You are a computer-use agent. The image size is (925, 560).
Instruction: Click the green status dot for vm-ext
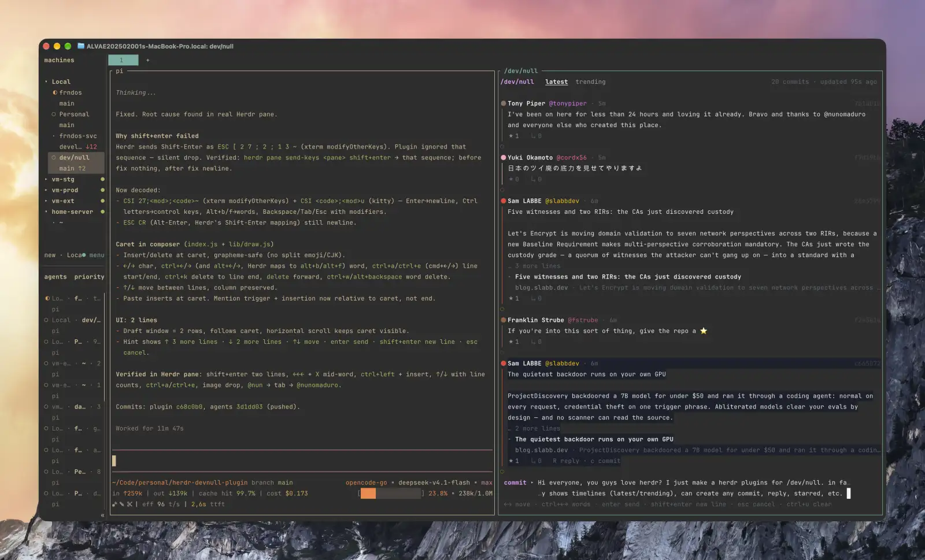click(102, 201)
